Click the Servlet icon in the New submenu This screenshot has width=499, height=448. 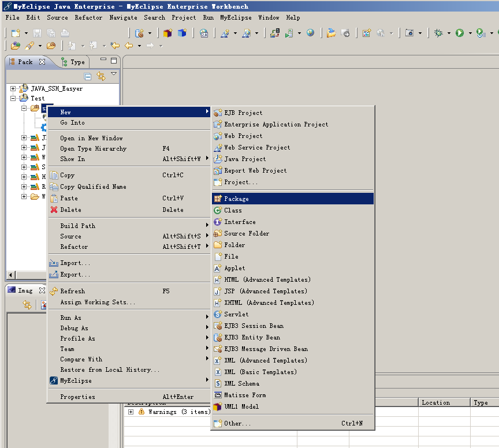[x=218, y=315]
